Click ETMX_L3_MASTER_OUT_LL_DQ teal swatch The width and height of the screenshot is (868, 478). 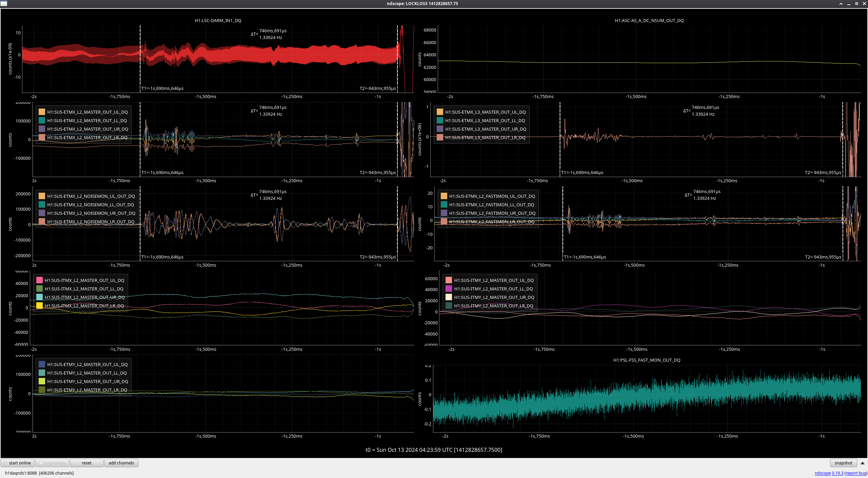(x=440, y=120)
